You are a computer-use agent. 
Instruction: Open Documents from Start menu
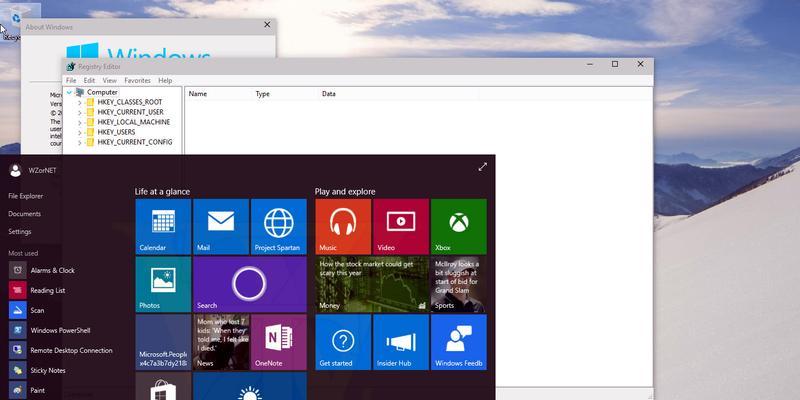(x=24, y=214)
